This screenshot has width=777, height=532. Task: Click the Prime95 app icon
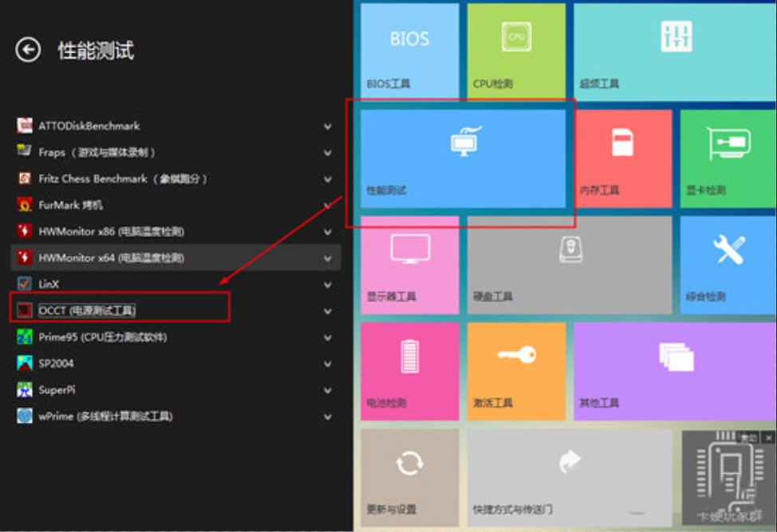click(x=24, y=337)
